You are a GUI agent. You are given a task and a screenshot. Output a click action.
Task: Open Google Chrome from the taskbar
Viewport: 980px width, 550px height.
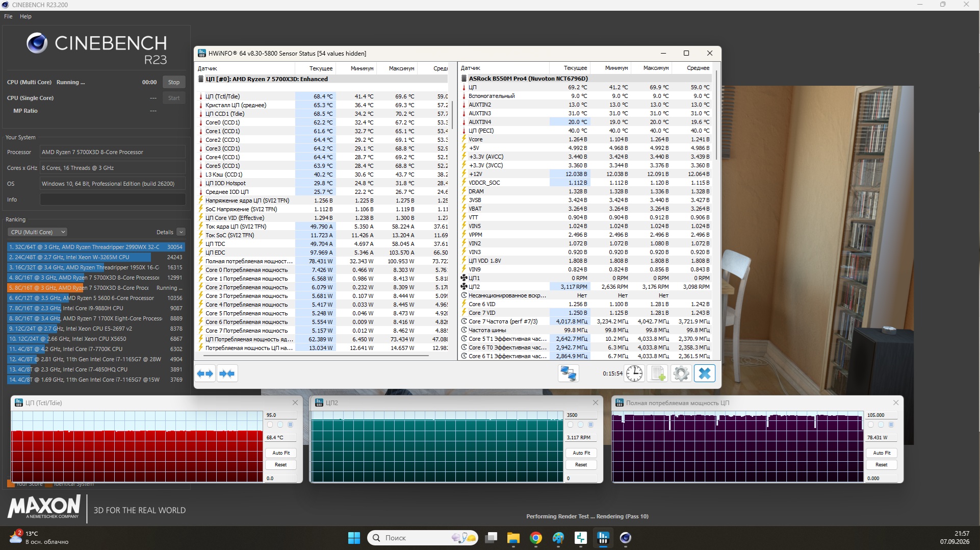click(535, 538)
